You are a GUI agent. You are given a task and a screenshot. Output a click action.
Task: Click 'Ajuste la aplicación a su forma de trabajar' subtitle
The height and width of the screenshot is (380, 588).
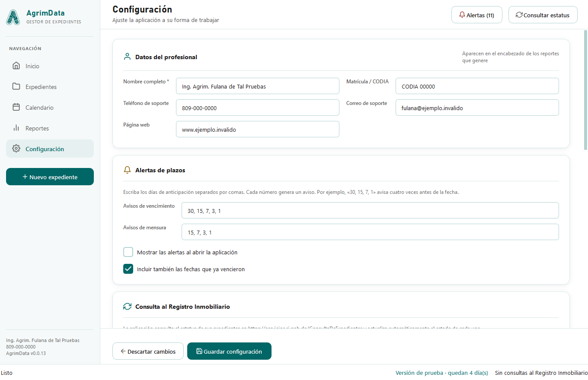tap(166, 20)
